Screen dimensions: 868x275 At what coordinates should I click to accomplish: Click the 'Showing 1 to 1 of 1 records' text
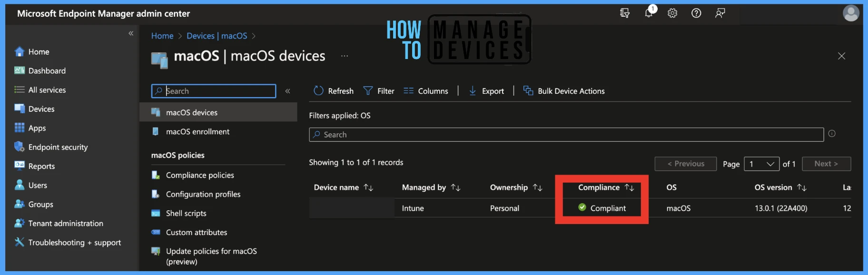[356, 163]
